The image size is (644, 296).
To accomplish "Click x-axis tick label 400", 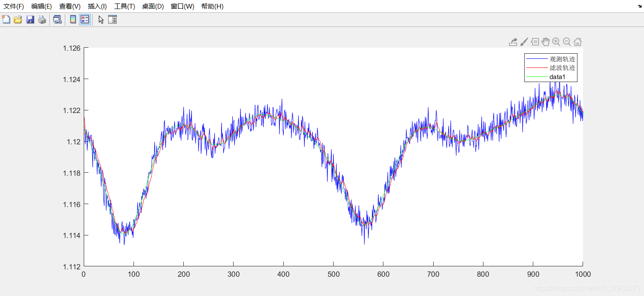I will pyautogui.click(x=283, y=274).
